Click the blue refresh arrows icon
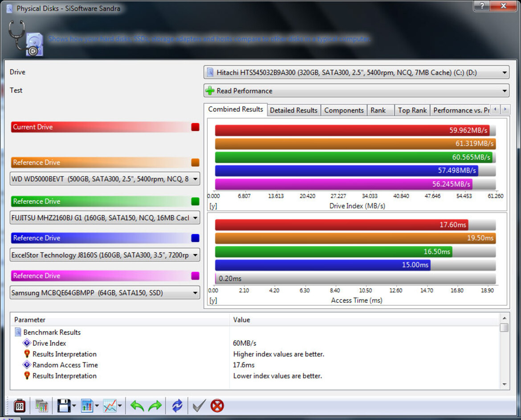The width and height of the screenshot is (521, 420). tap(177, 406)
